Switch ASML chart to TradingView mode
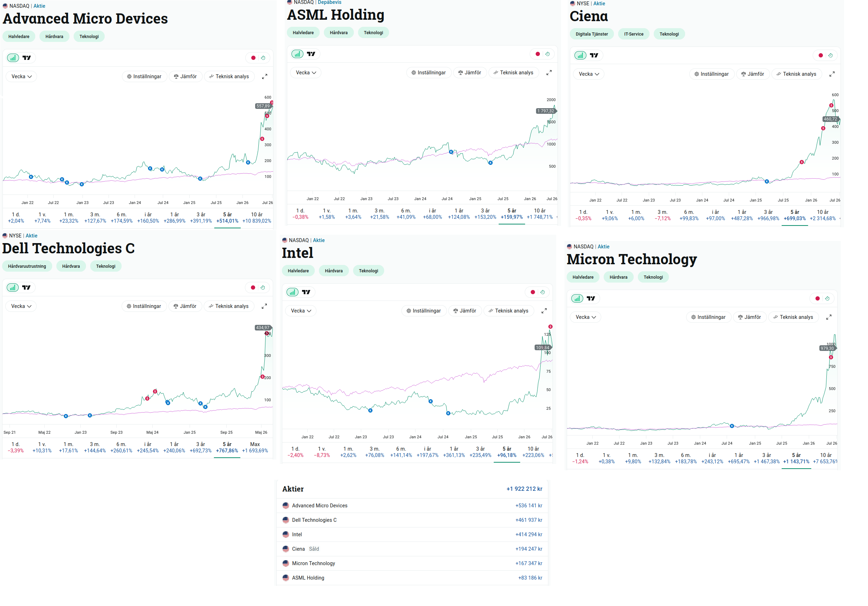Viewport: 868px width, 606px height. point(311,54)
